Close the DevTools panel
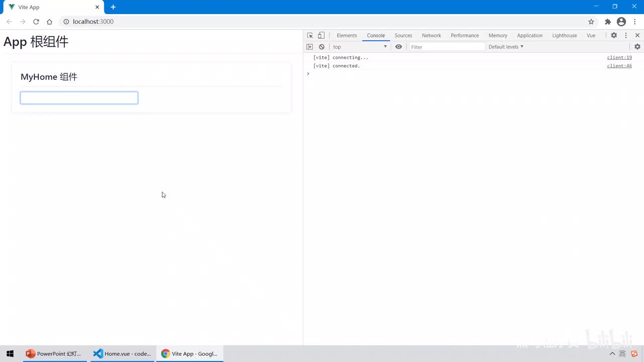This screenshot has height=362, width=644. click(637, 35)
